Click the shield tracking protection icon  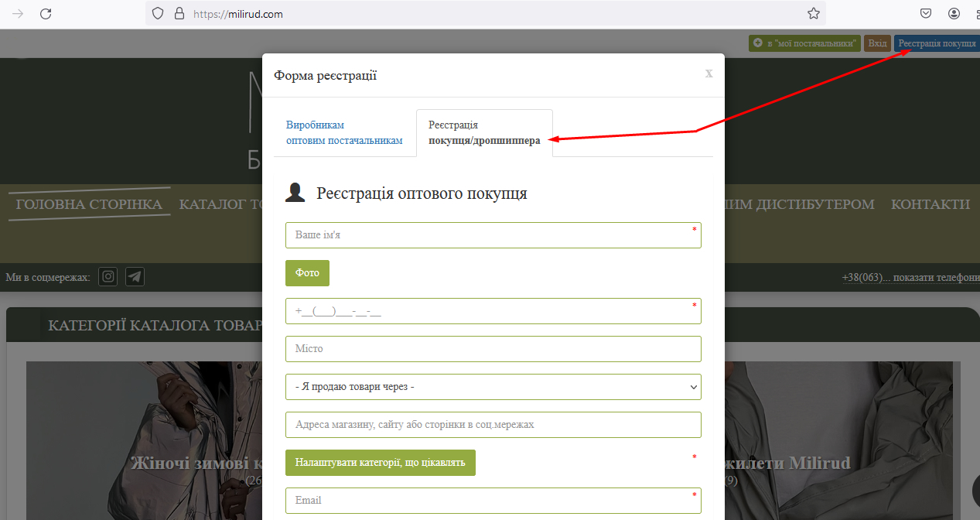pyautogui.click(x=158, y=13)
